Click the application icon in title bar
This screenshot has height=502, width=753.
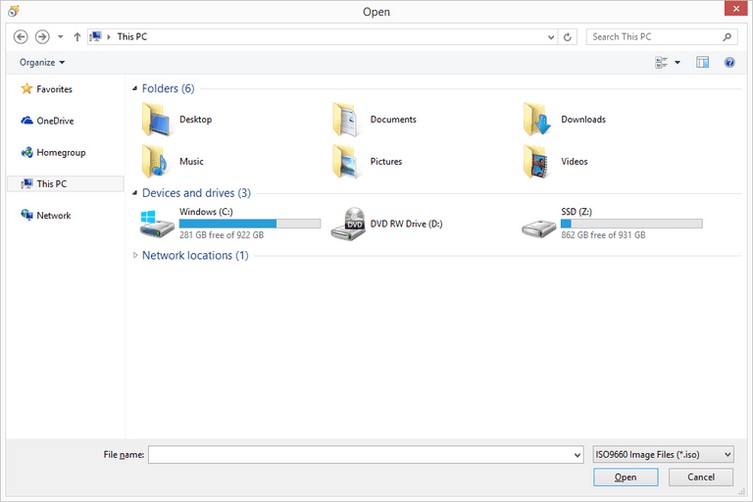pos(14,11)
